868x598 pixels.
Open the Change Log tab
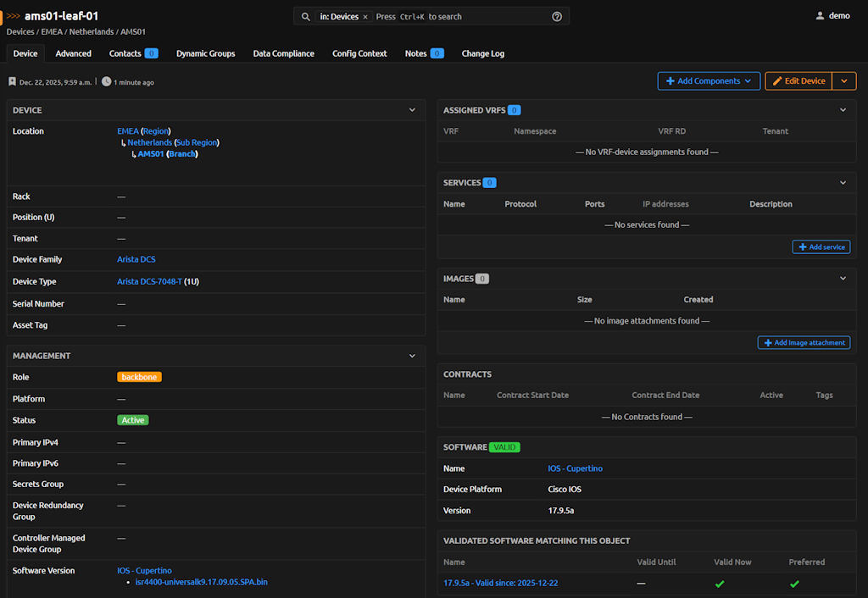482,53
